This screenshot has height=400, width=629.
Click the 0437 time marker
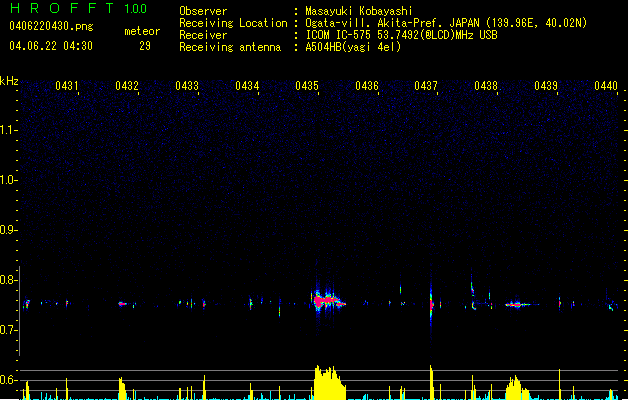[426, 86]
